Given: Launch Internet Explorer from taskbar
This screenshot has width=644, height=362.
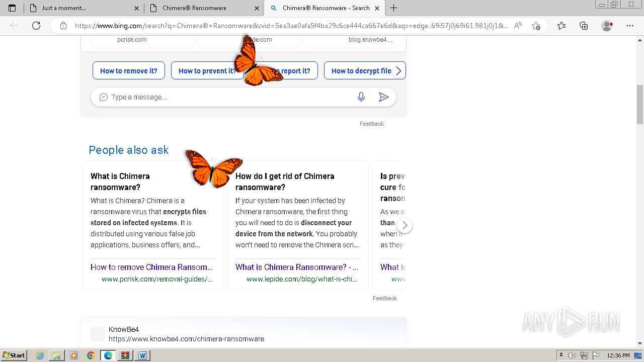Looking at the screenshot, I should 40,355.
